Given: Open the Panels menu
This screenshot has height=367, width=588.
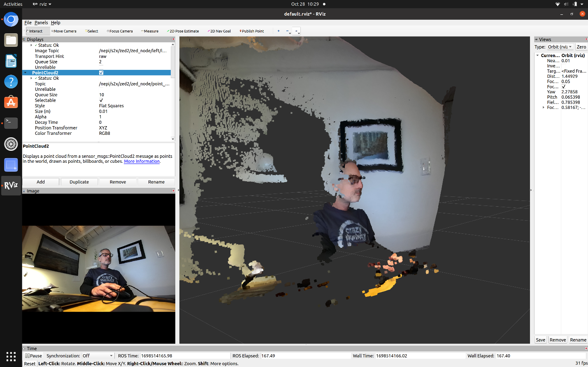Looking at the screenshot, I should coord(41,23).
